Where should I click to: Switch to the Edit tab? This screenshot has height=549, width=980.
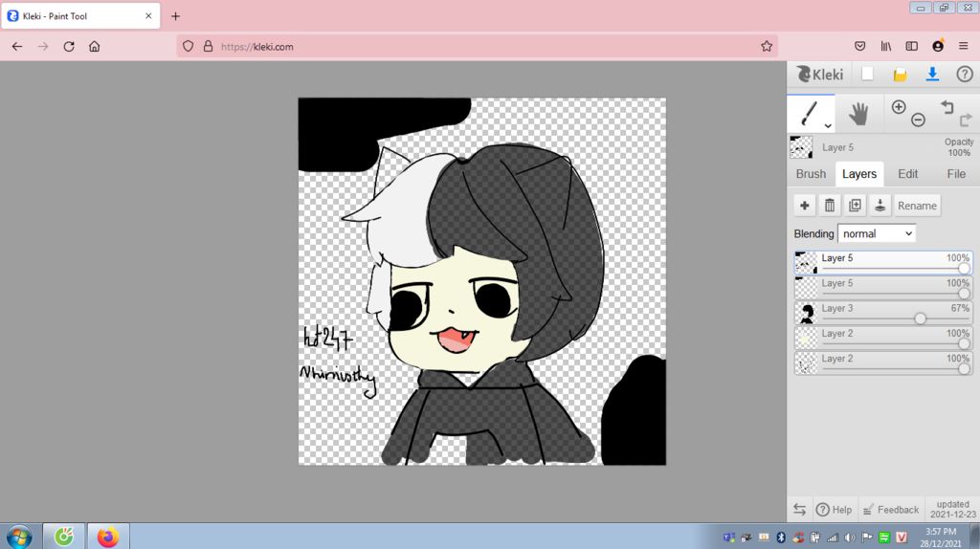pyautogui.click(x=907, y=174)
